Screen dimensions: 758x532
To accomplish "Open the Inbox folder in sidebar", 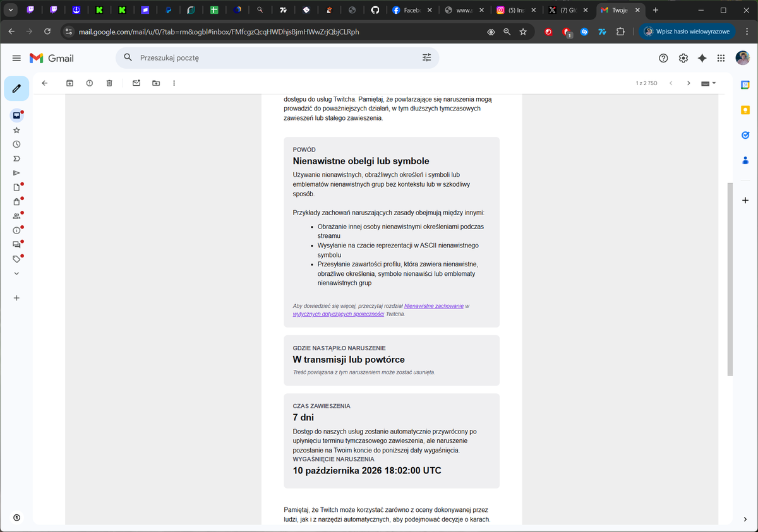I will 16,115.
